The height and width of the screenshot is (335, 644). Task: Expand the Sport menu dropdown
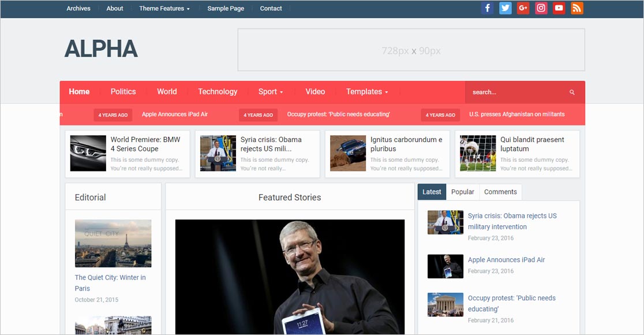tap(271, 92)
